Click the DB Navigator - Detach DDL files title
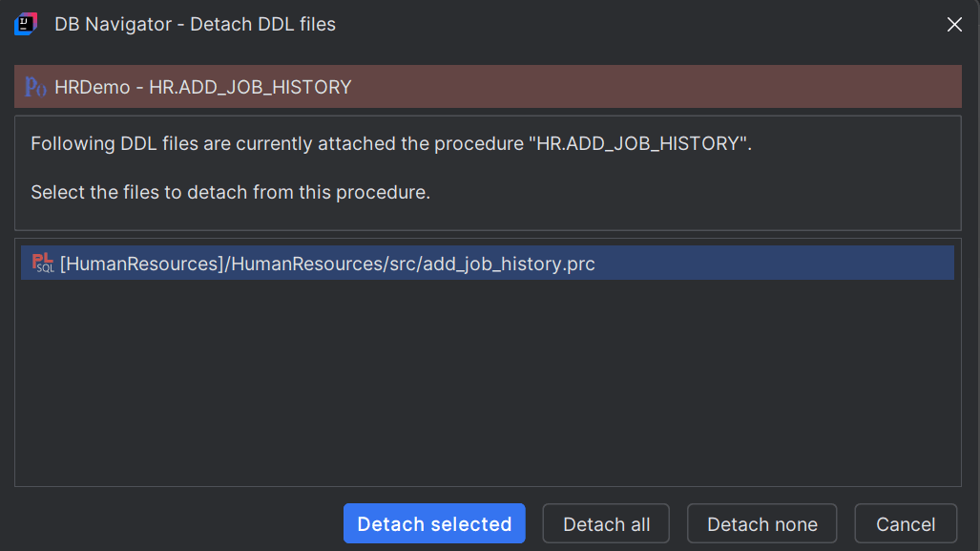Image resolution: width=980 pixels, height=551 pixels. click(193, 24)
